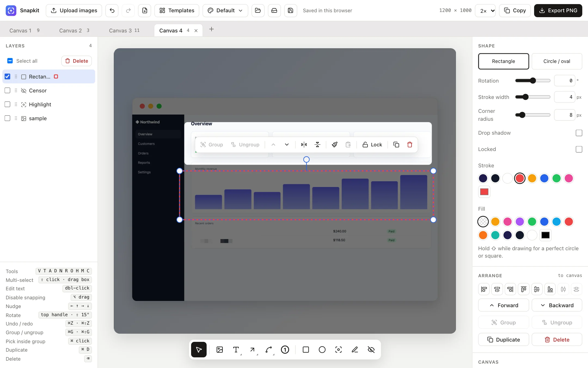Select the Censor tool in bottom toolbar
Screen dimensions: 588x368
pos(371,349)
